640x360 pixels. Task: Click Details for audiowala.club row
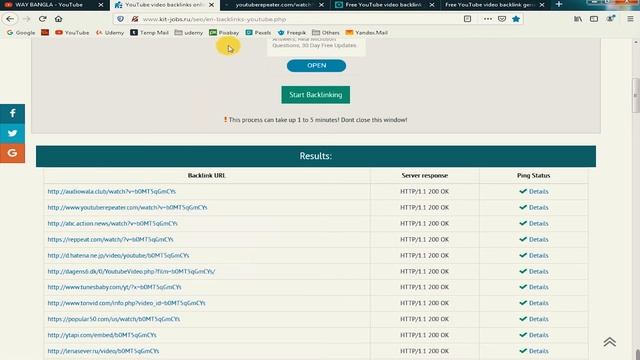538,191
